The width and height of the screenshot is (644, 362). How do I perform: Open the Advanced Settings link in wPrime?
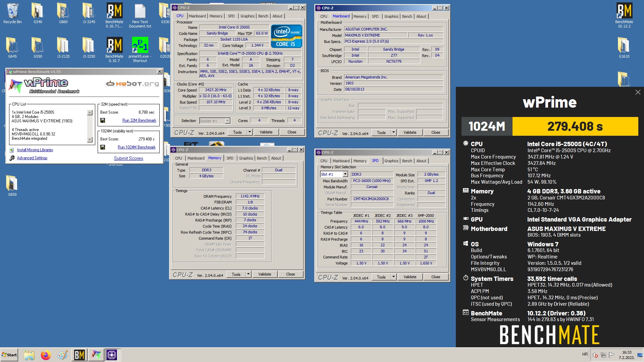pyautogui.click(x=32, y=158)
